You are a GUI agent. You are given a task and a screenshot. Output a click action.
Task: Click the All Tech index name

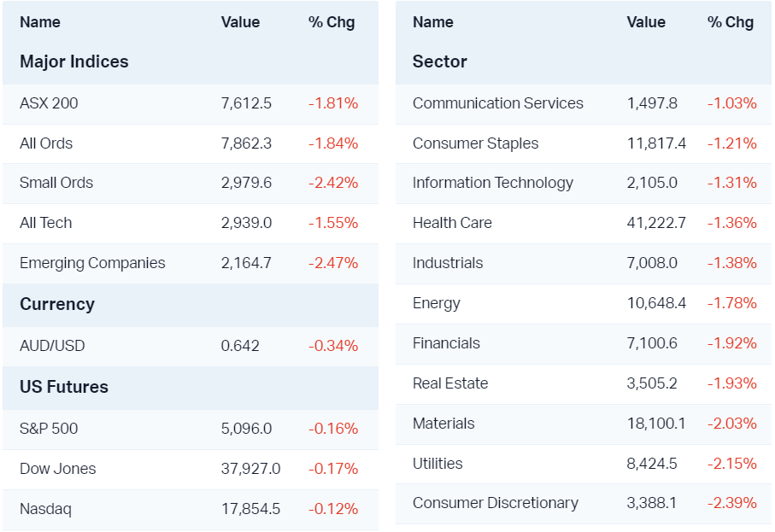(x=46, y=223)
